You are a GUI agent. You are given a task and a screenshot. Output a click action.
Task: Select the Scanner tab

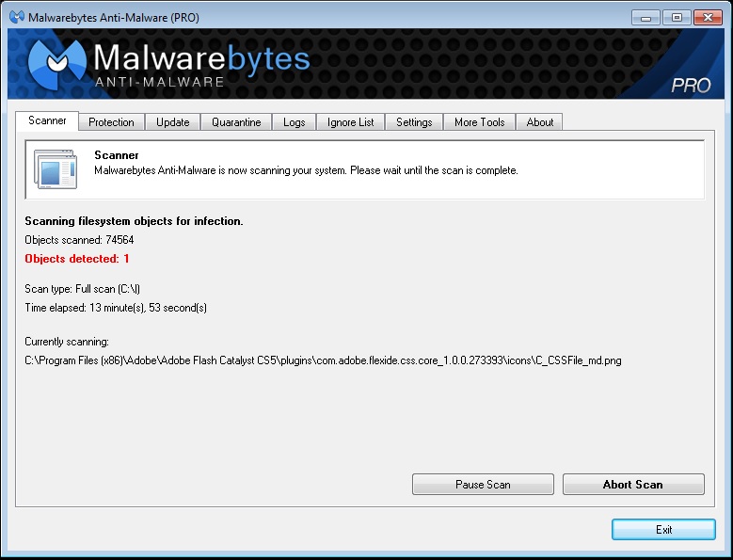tap(47, 121)
